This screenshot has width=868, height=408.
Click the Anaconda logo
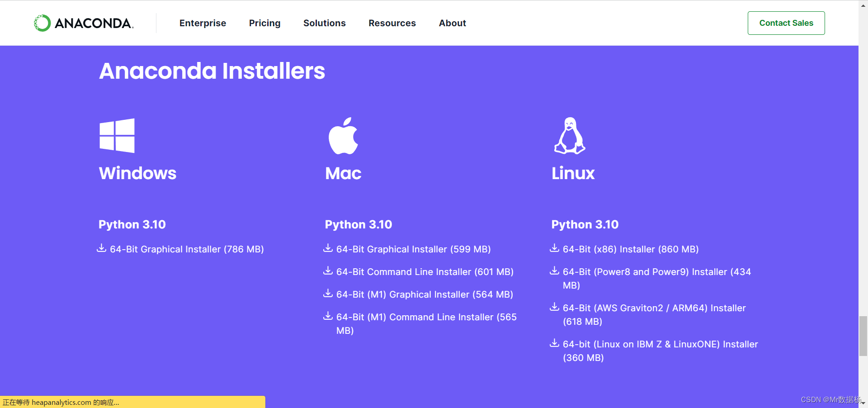pyautogui.click(x=83, y=23)
